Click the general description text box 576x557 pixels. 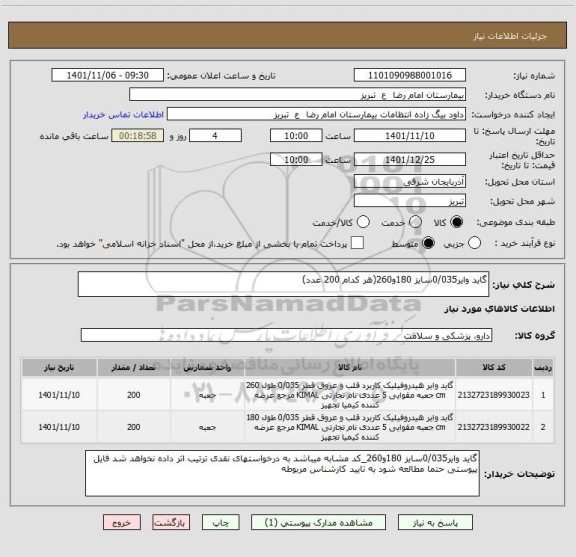pos(283,284)
